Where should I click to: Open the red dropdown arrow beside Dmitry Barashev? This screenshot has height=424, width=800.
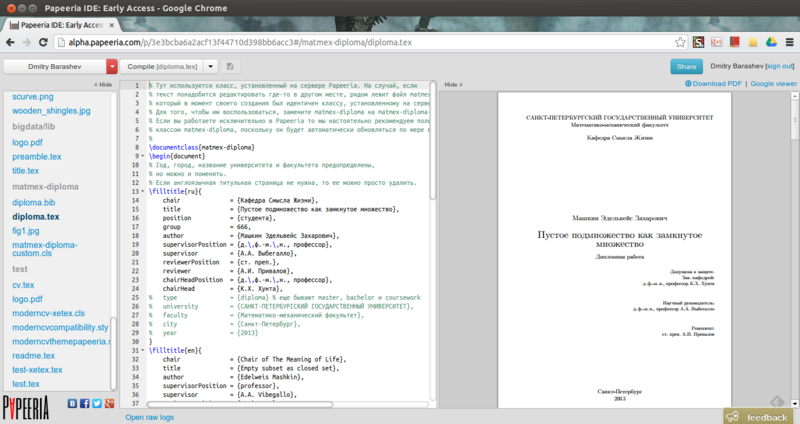click(x=112, y=66)
